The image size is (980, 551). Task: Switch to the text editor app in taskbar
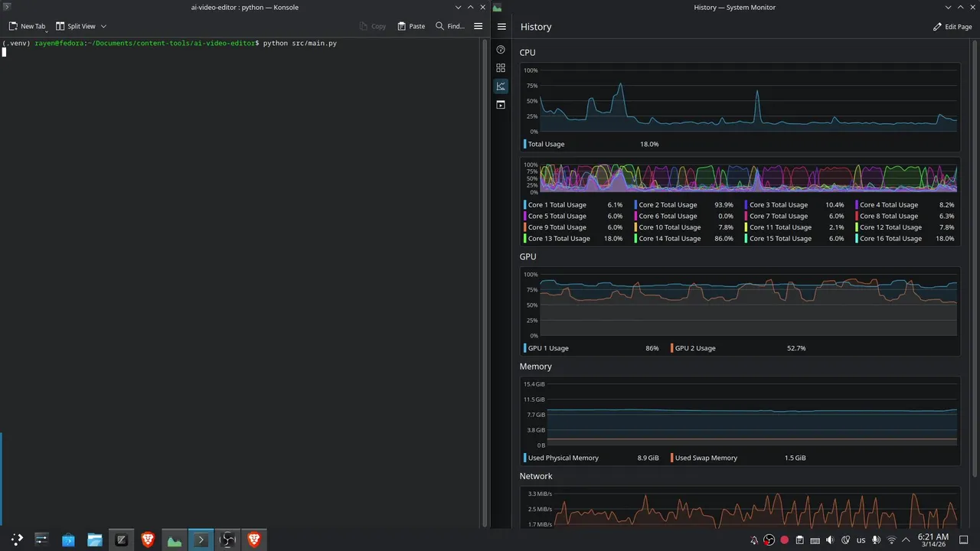pyautogui.click(x=121, y=540)
